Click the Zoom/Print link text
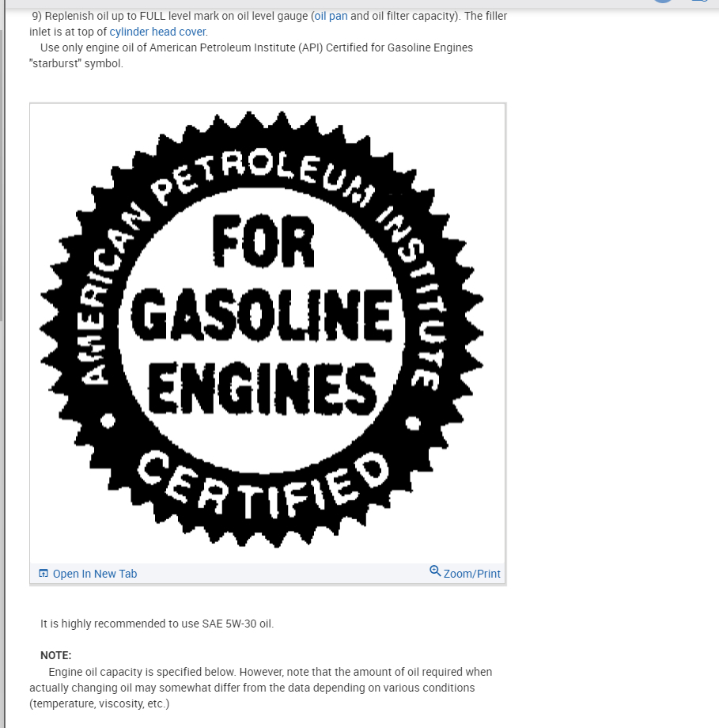This screenshot has height=728, width=719. [x=471, y=574]
